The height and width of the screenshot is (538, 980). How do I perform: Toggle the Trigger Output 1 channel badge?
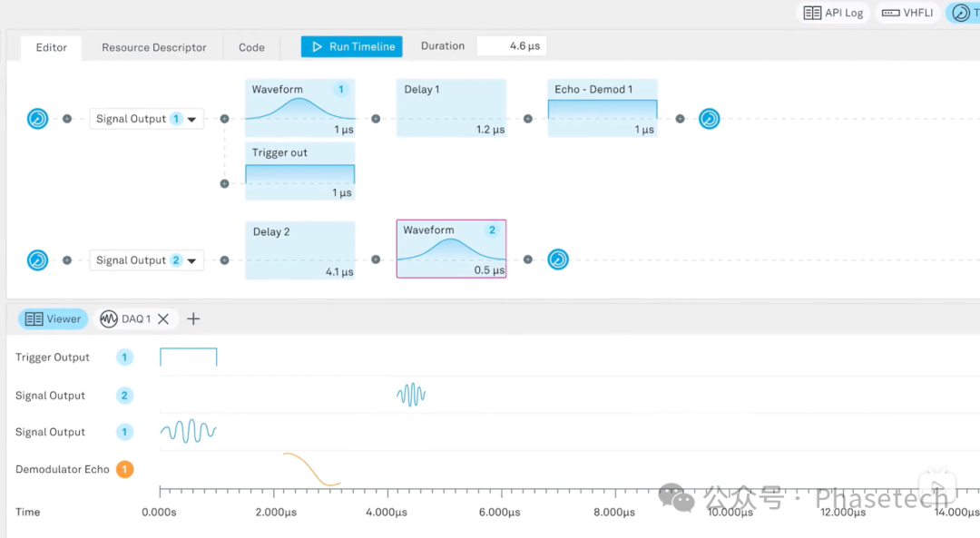point(124,357)
